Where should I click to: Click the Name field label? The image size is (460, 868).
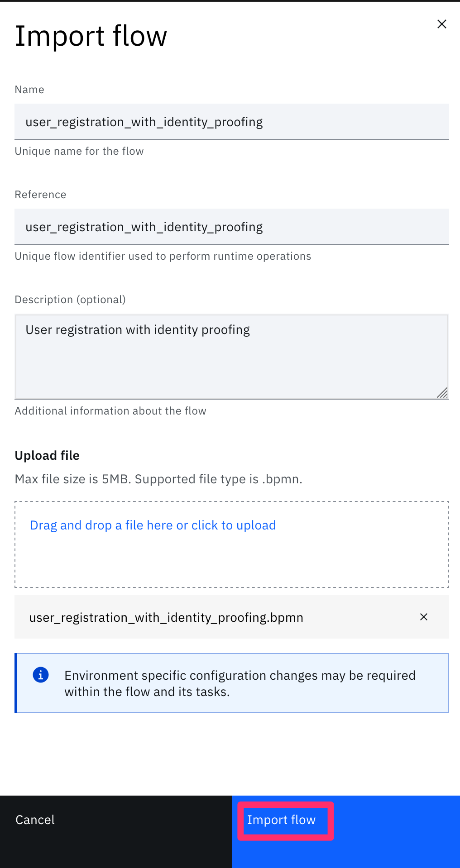coord(29,90)
